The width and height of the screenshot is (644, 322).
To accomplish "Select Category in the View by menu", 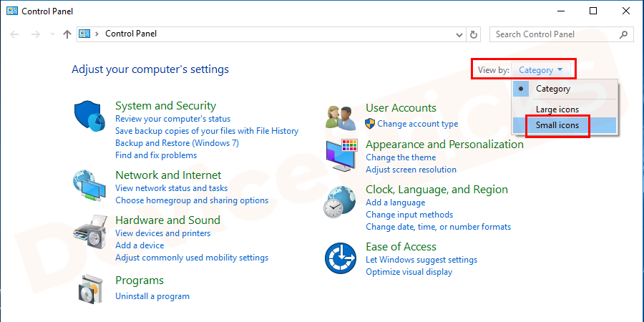I will pyautogui.click(x=565, y=89).
